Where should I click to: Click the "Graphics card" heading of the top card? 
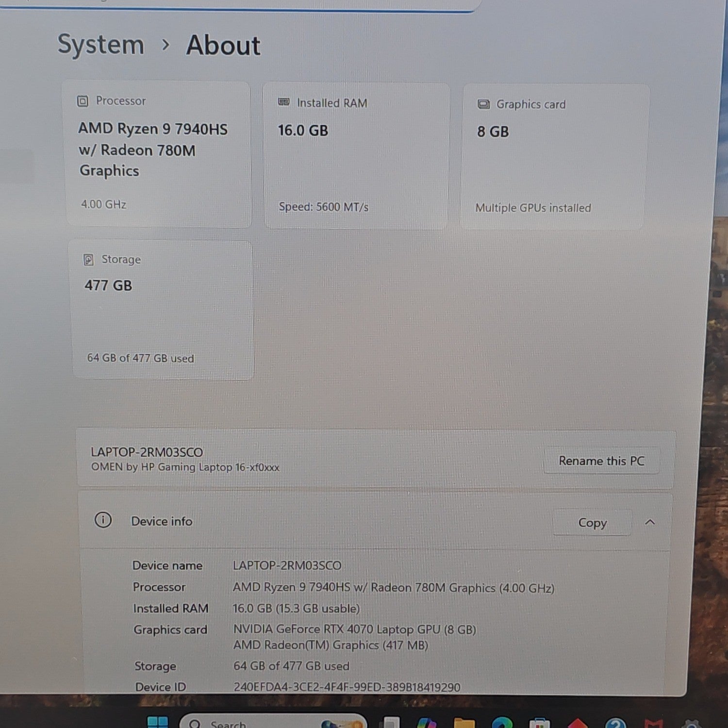click(x=531, y=104)
